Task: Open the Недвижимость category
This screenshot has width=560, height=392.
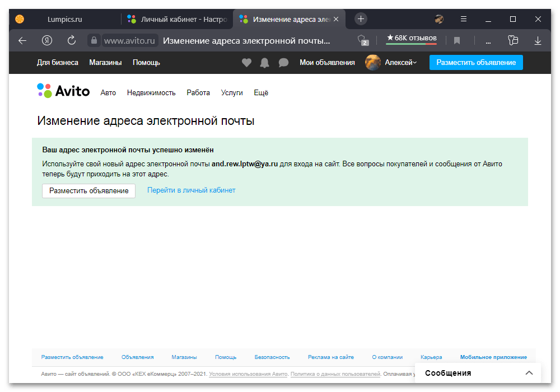Action: coord(151,93)
